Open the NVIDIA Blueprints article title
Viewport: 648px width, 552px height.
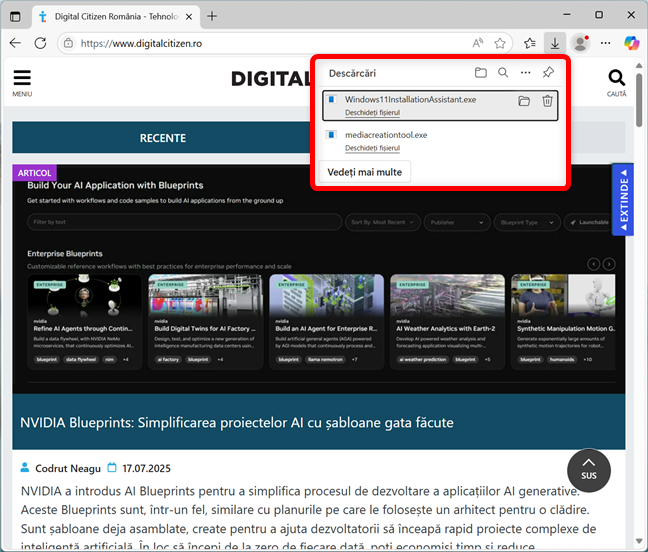click(237, 422)
